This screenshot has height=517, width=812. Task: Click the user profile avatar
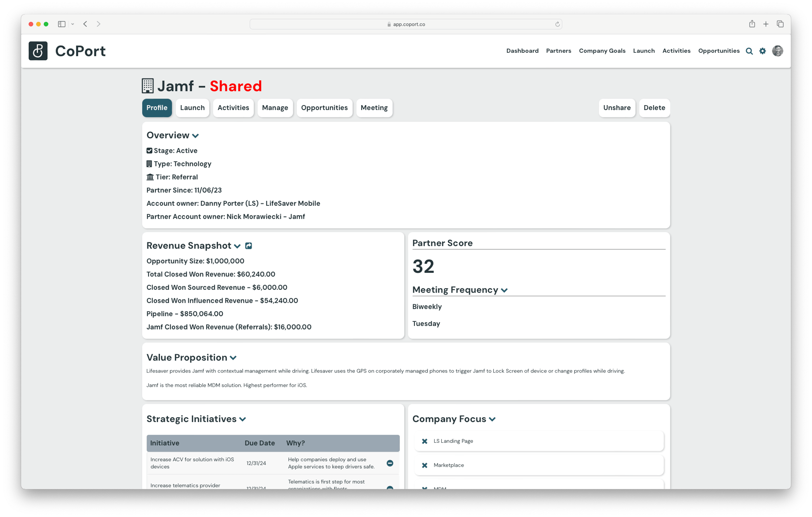pyautogui.click(x=777, y=51)
